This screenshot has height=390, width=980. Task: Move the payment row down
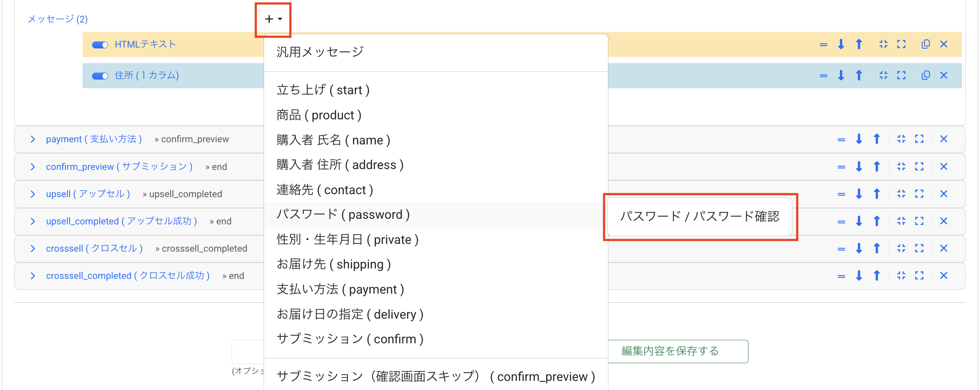pyautogui.click(x=859, y=139)
